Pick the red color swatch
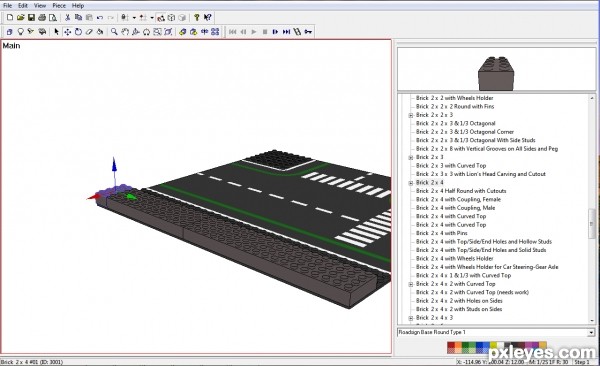Viewport: 600px width, 366px height. tap(451, 346)
